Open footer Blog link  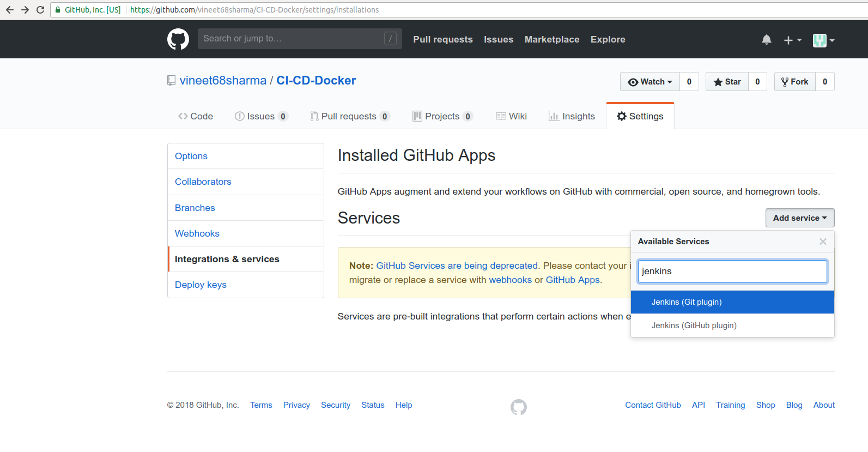click(794, 405)
